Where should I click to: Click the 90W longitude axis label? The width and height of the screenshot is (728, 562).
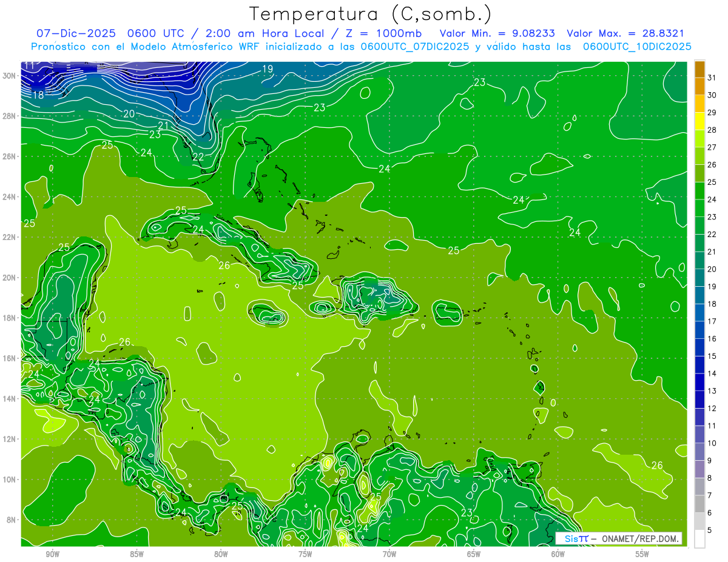coord(52,554)
